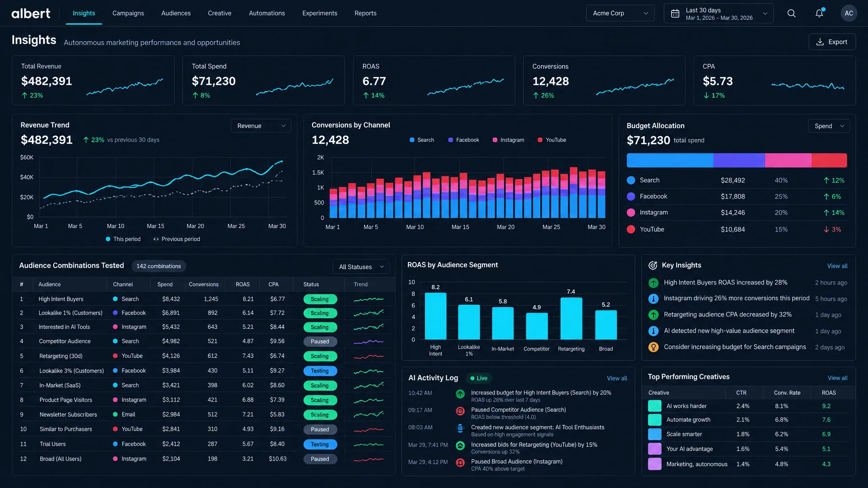Image resolution: width=868 pixels, height=488 pixels.
Task: Click the Retargeting bar in ROAS chart
Action: 571,318
